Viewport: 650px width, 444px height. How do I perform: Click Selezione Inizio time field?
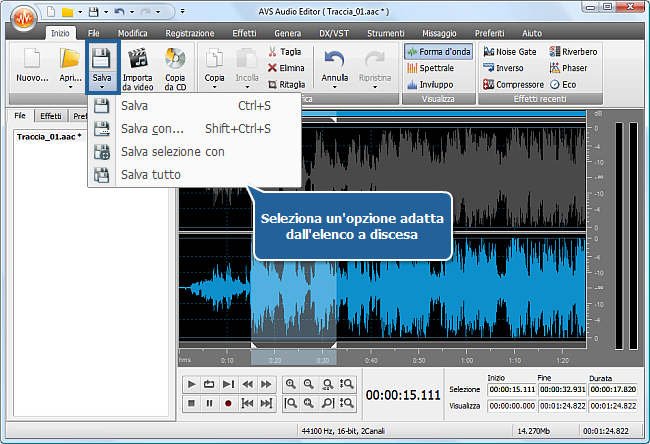(512, 389)
